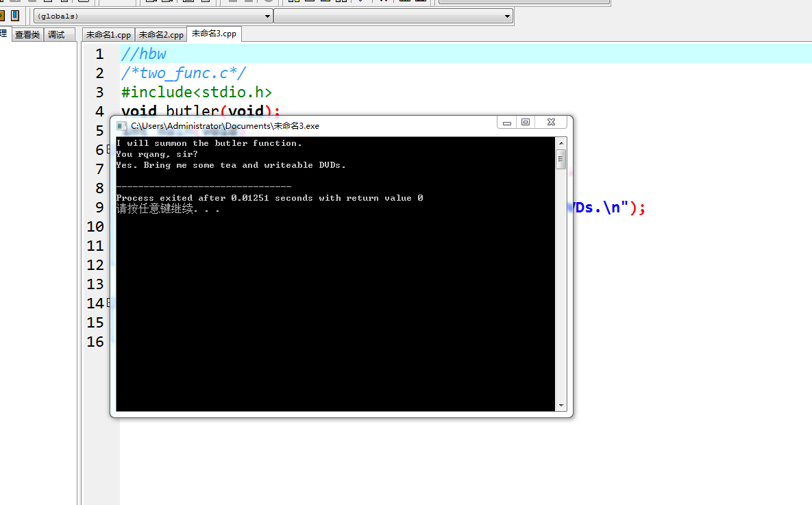This screenshot has height=505, width=812.
Task: Click line number 10 in gutter
Action: (x=95, y=226)
